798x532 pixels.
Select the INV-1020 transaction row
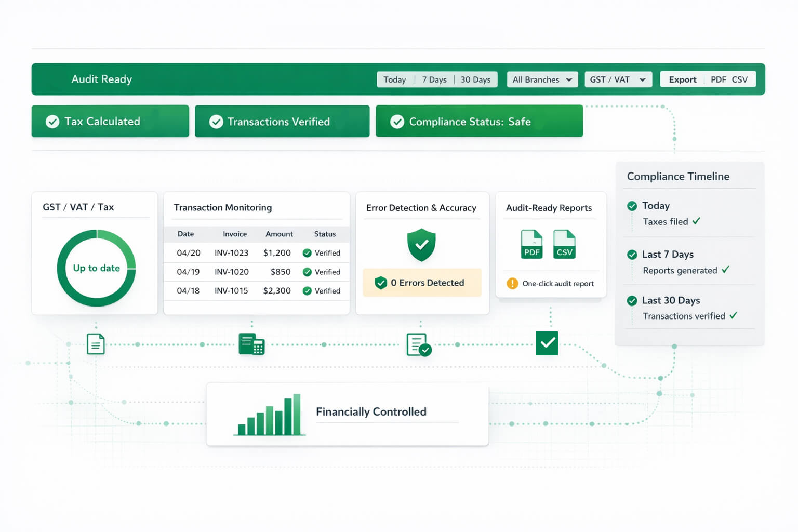point(257,272)
